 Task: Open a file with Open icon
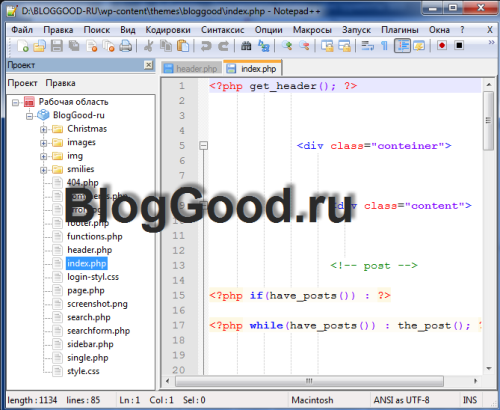39,46
